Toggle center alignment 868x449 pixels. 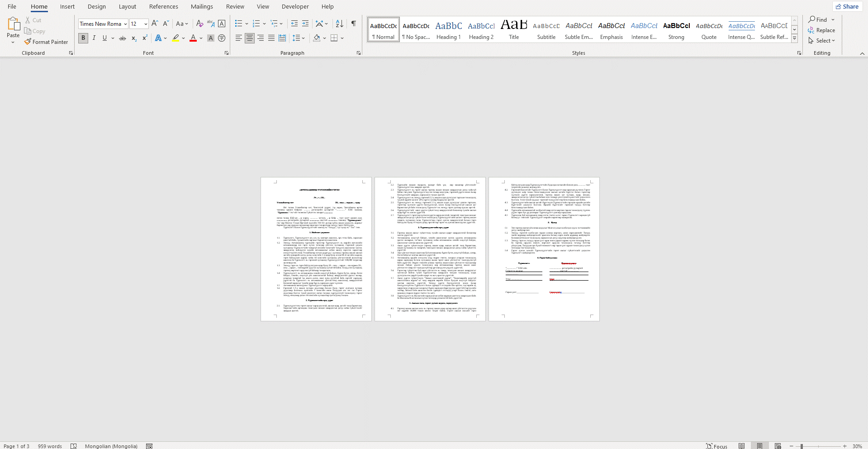click(x=250, y=38)
